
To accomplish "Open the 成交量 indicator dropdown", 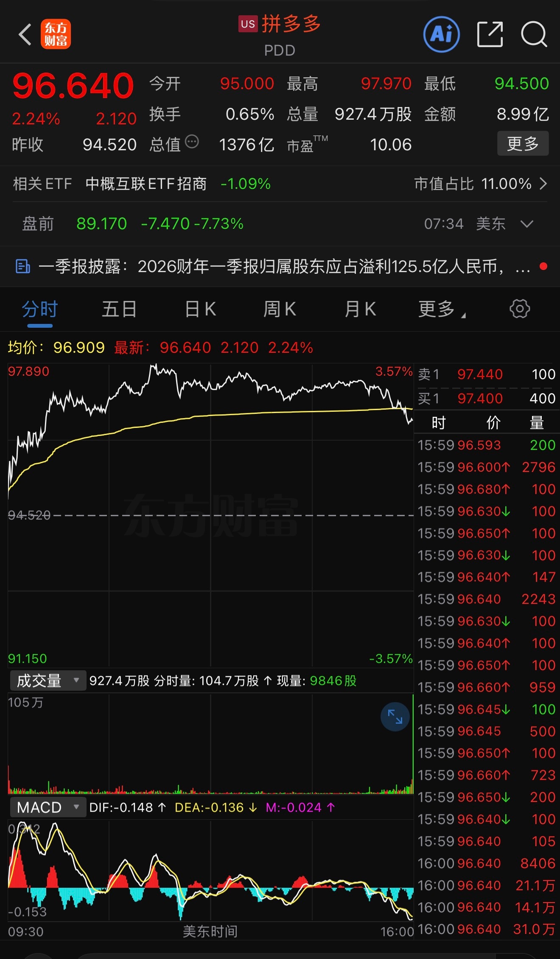I will tap(48, 681).
